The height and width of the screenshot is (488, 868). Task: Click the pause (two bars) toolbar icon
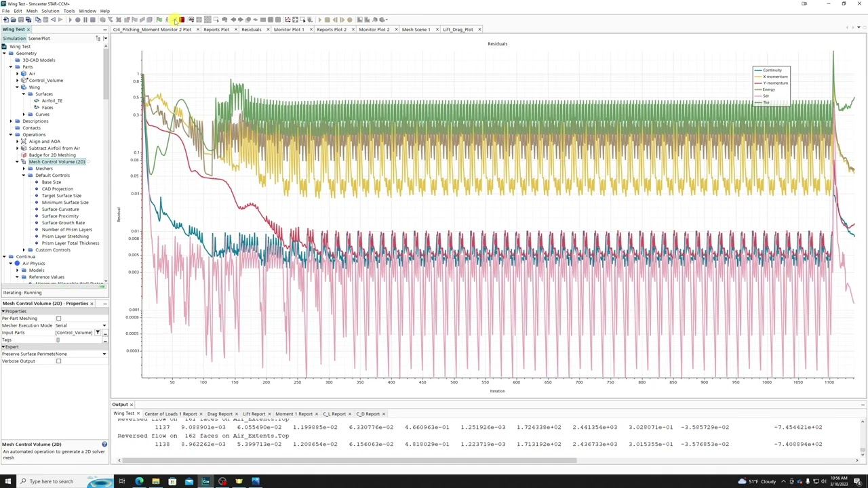[x=85, y=20]
